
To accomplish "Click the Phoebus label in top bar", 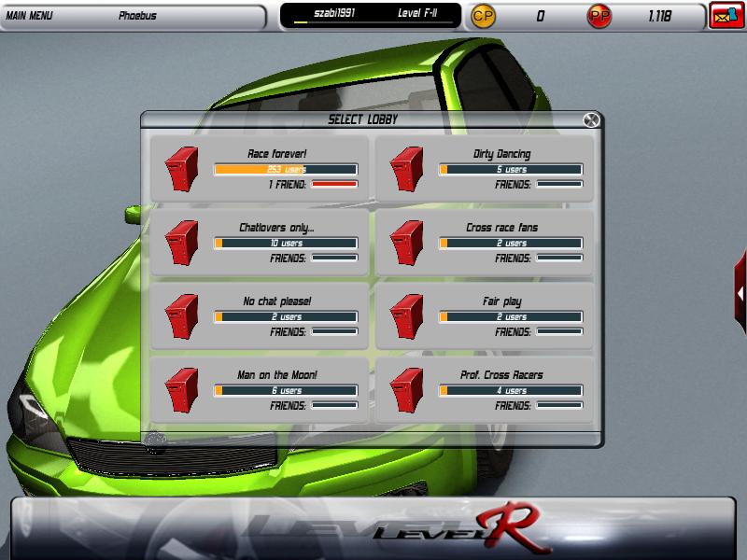I will pyautogui.click(x=137, y=16).
